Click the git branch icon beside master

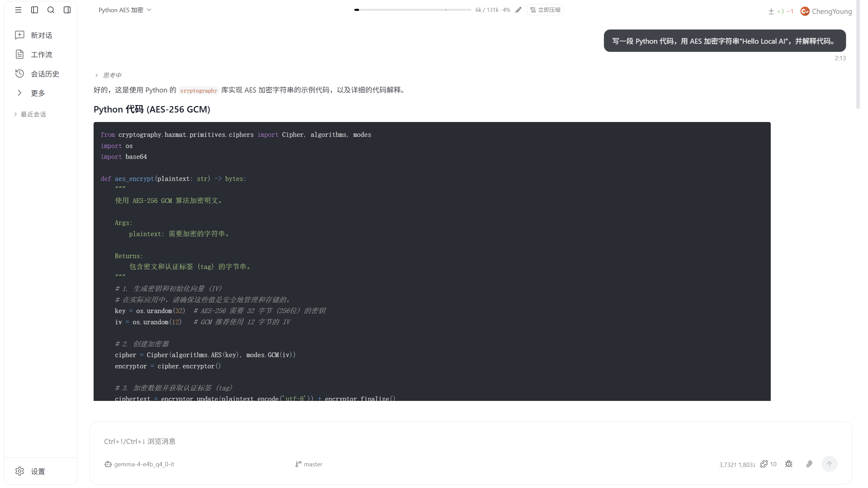pyautogui.click(x=298, y=464)
